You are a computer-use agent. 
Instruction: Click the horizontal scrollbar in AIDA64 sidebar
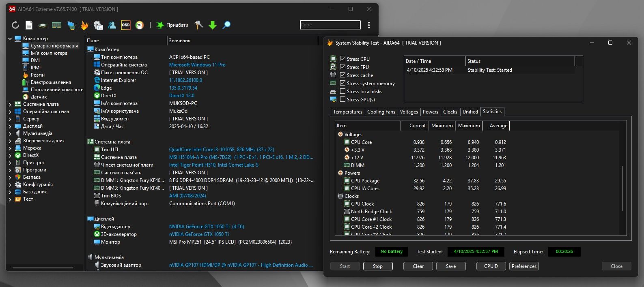(43, 268)
